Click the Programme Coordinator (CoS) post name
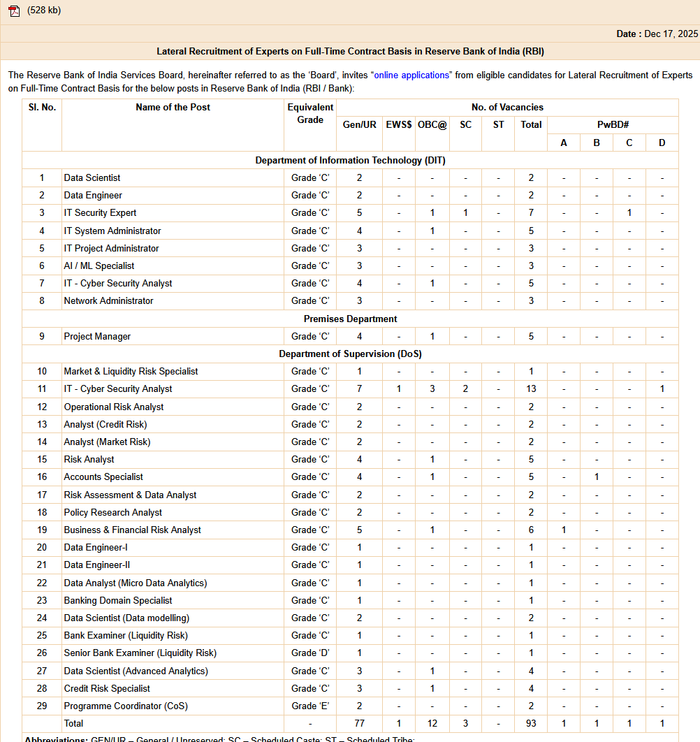Image resolution: width=700 pixels, height=742 pixels. 126,706
